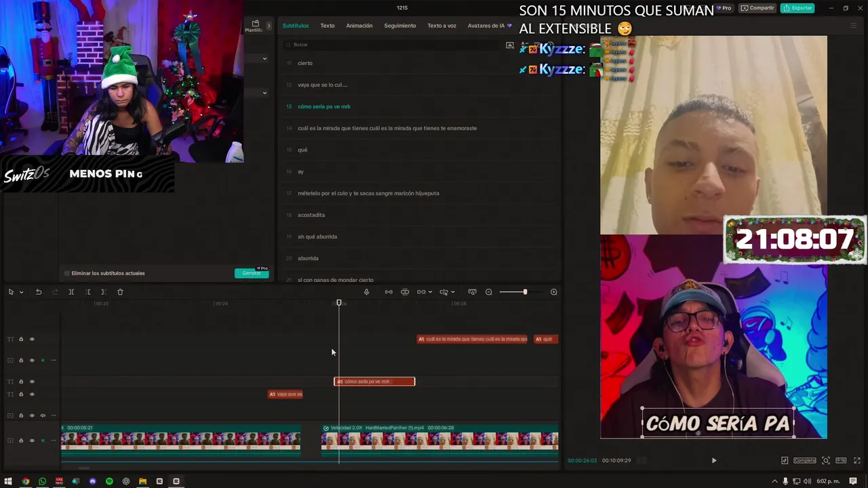The height and width of the screenshot is (488, 868).
Task: Click the TikTok icon below the preview
Action: coord(785,460)
